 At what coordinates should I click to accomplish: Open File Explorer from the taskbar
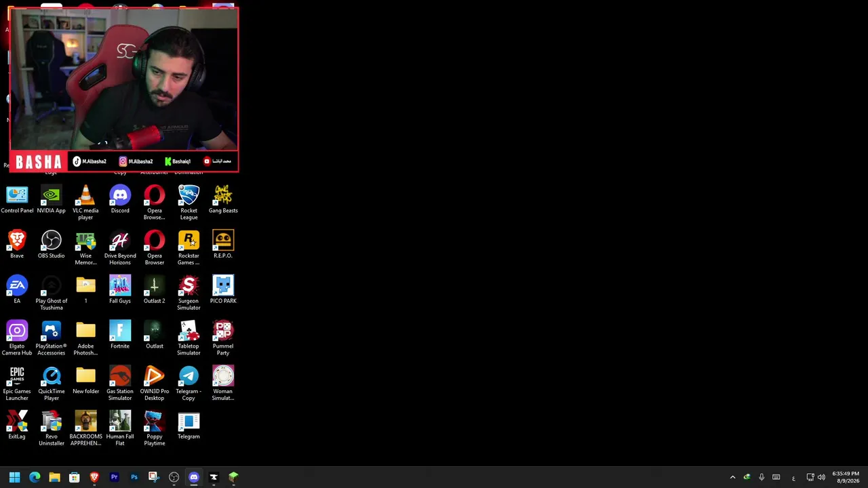[x=54, y=477]
